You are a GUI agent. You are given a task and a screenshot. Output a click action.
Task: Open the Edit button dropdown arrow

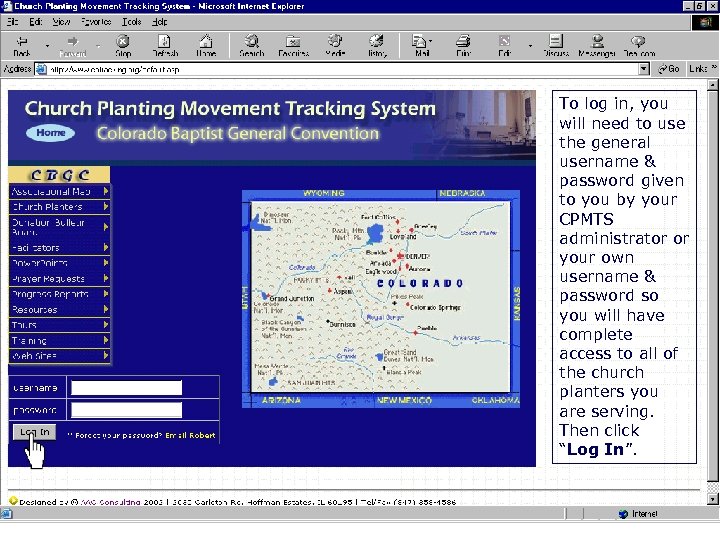530,45
